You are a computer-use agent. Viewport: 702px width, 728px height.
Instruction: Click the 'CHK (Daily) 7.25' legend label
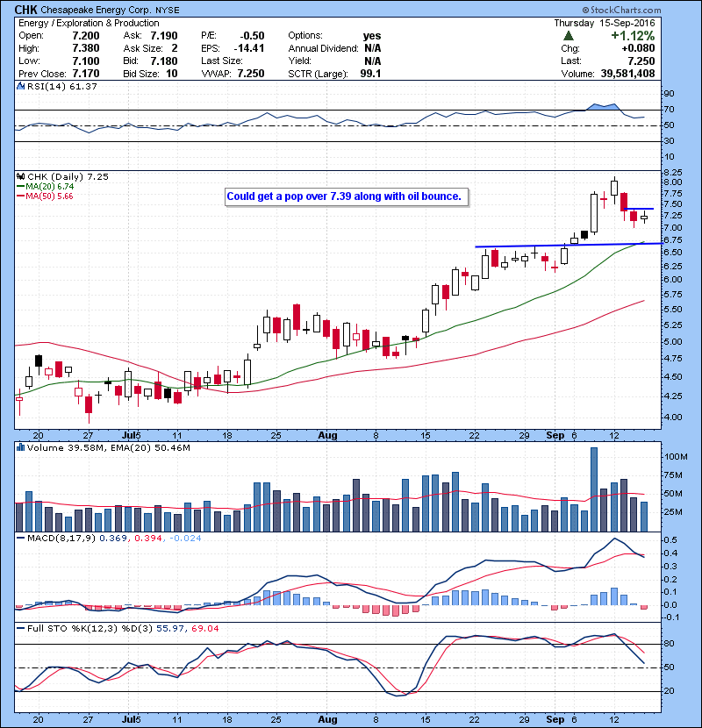[68, 177]
